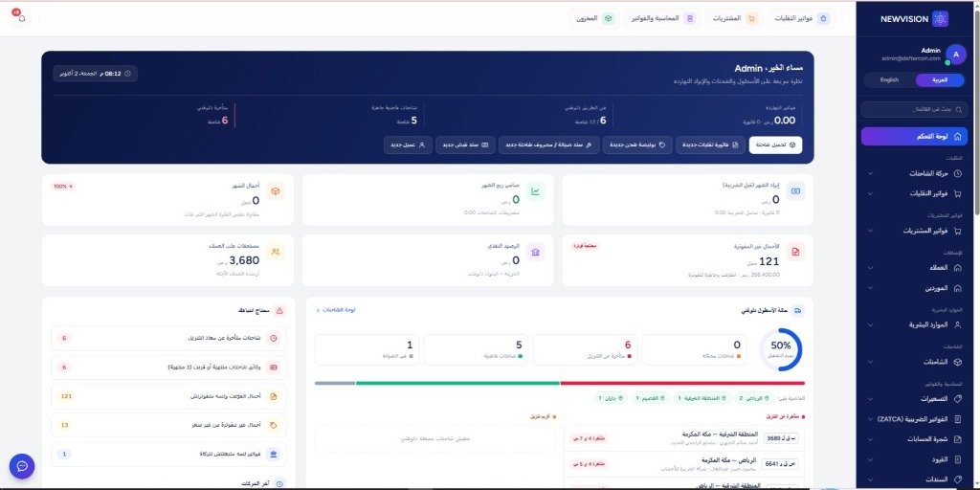
Task: Click the new truck maintenance/expense voucher button
Action: tap(548, 145)
